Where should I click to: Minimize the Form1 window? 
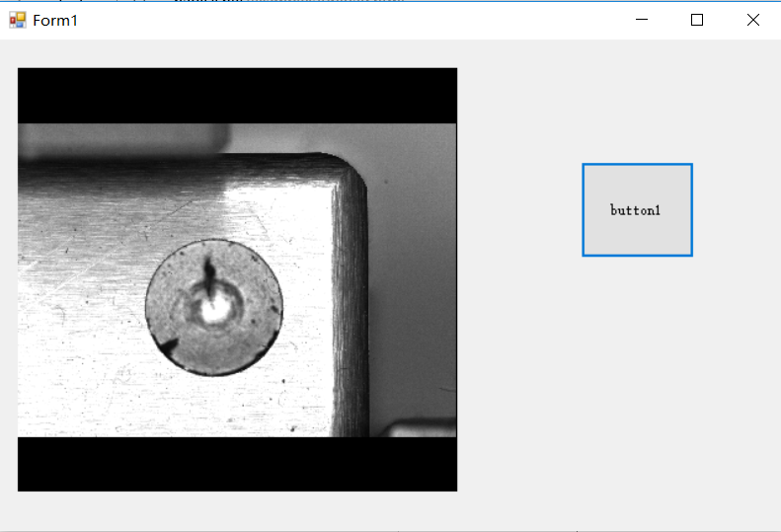click(x=642, y=20)
